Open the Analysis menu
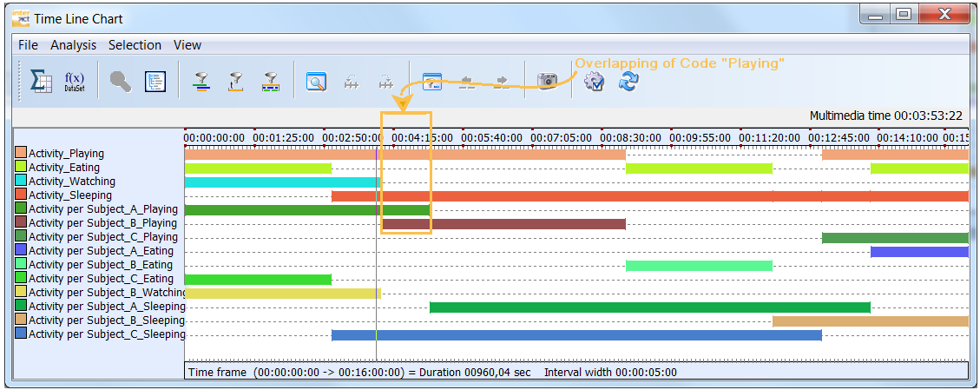This screenshot has width=980, height=390. coord(74,45)
